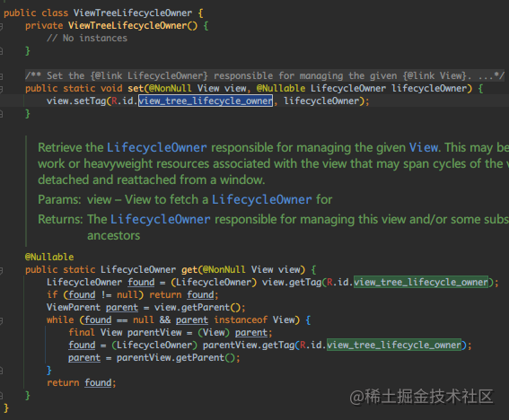
Task: Click 'detached and reattached from a window.' doc text
Action: tap(152, 179)
